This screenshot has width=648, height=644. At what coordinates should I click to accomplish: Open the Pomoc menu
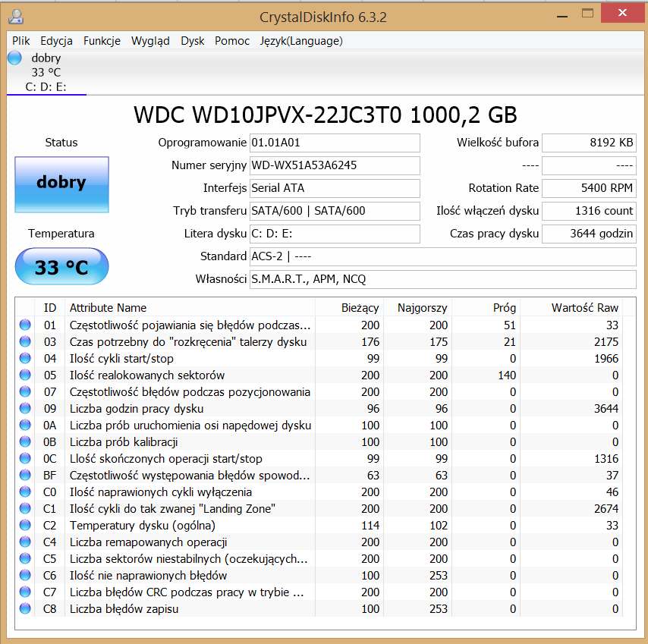click(x=232, y=41)
